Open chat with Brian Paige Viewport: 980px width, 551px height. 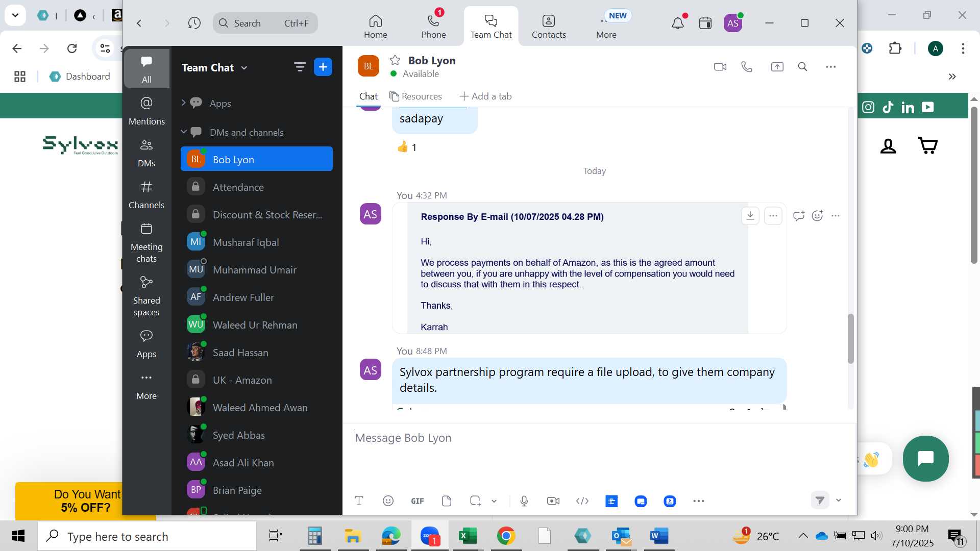click(x=257, y=490)
